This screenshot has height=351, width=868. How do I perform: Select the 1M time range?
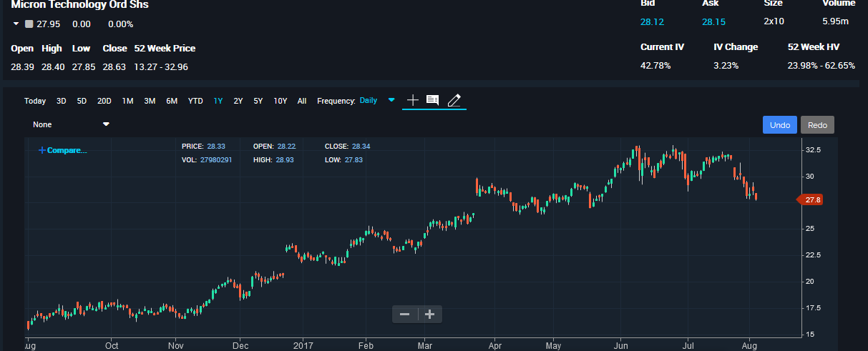127,101
